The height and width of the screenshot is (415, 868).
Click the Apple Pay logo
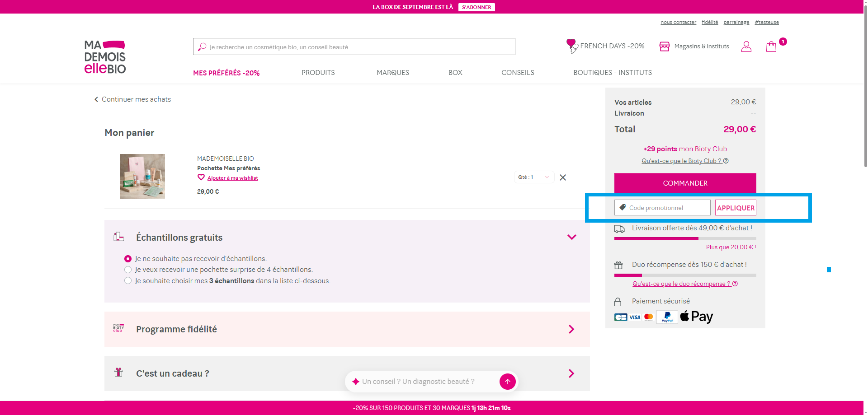coord(696,317)
